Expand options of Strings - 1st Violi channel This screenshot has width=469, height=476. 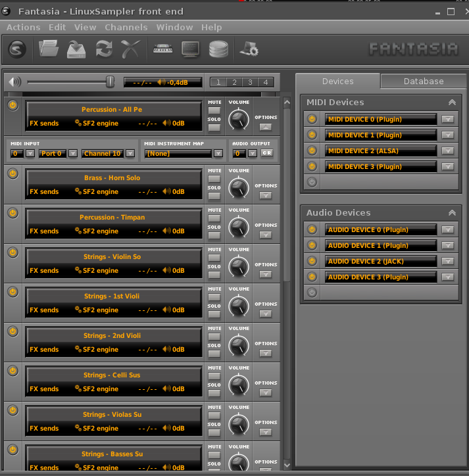point(266,314)
